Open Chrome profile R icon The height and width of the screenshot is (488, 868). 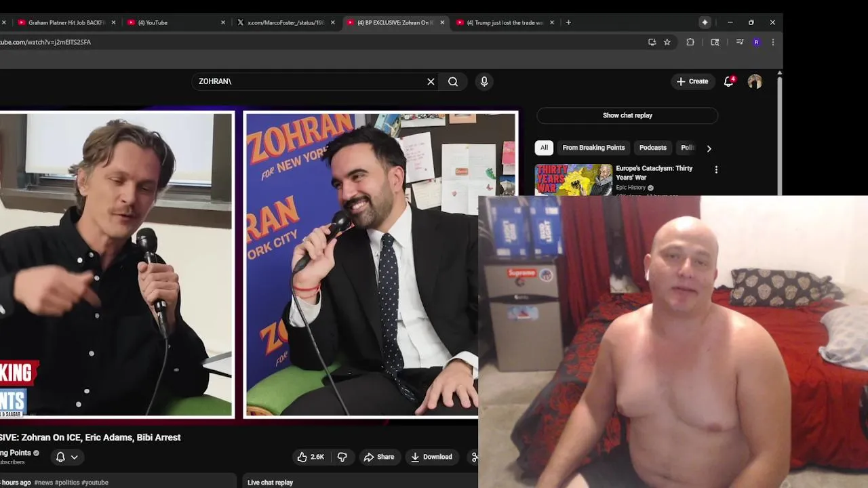(756, 42)
